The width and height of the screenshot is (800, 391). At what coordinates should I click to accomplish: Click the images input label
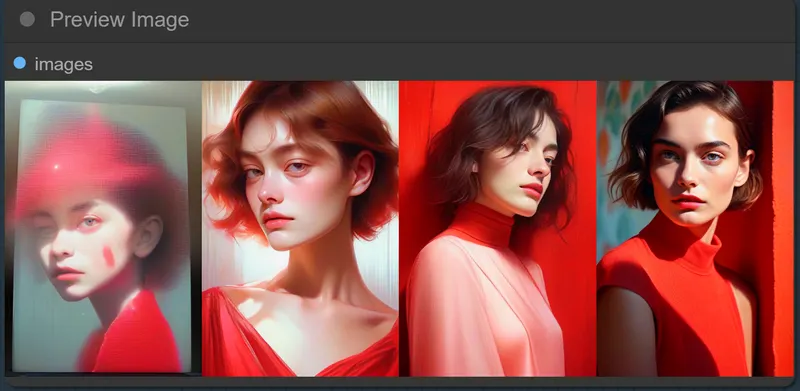[x=64, y=64]
